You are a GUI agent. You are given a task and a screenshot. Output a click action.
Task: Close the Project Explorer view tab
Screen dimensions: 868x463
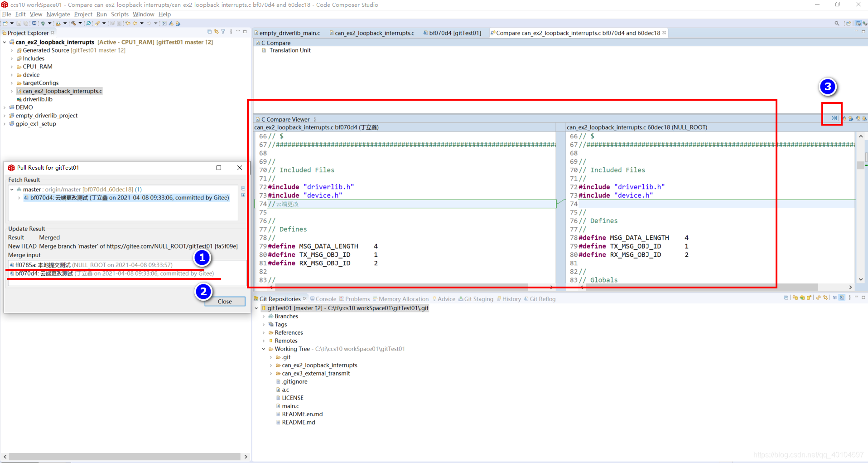(x=53, y=33)
